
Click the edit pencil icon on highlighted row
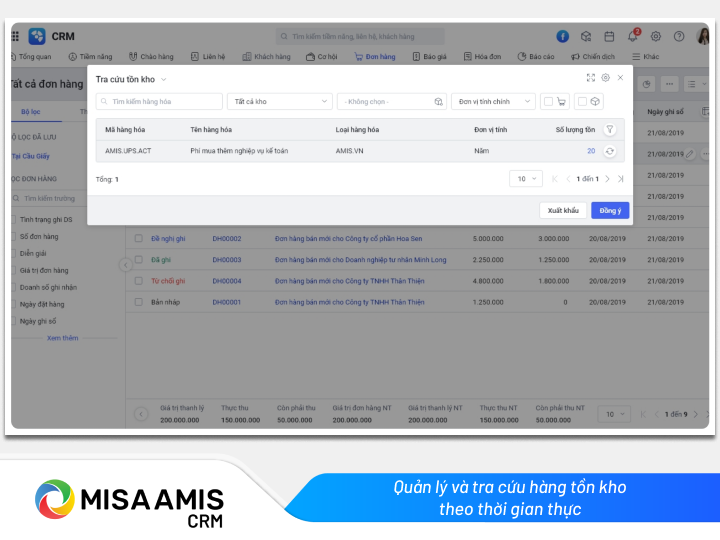pos(690,154)
